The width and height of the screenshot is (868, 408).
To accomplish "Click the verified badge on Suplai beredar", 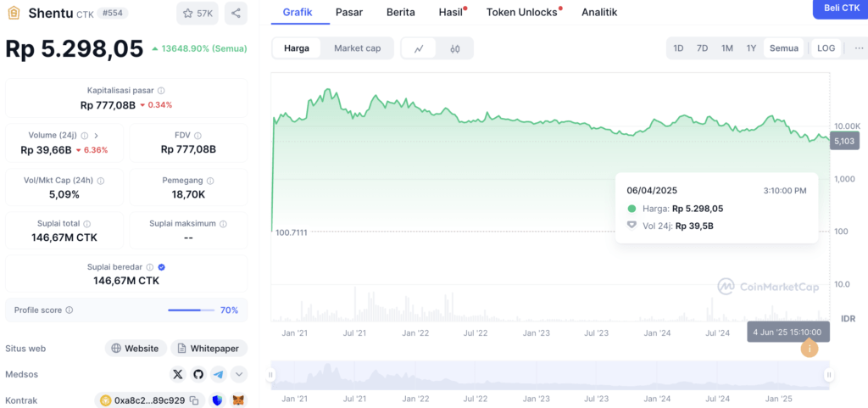I will pyautogui.click(x=162, y=267).
